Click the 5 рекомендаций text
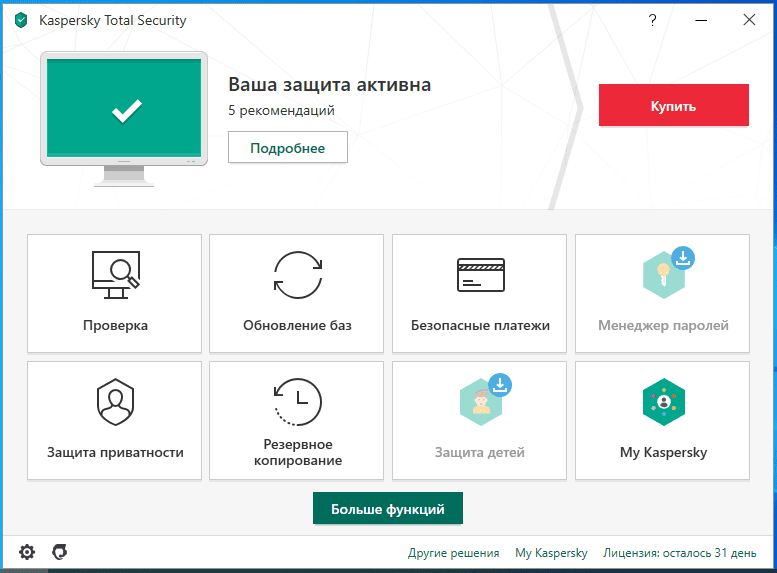The image size is (777, 573). 281,110
